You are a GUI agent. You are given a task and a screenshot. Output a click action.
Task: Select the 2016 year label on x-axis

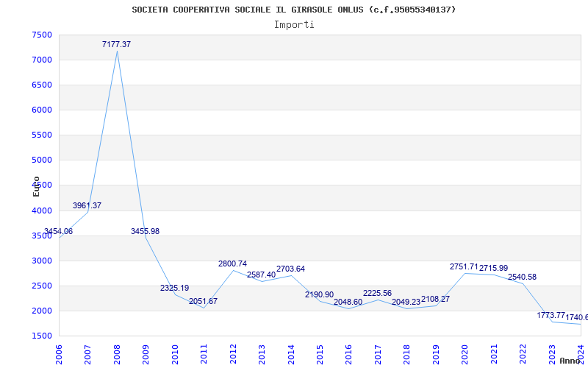(x=348, y=353)
